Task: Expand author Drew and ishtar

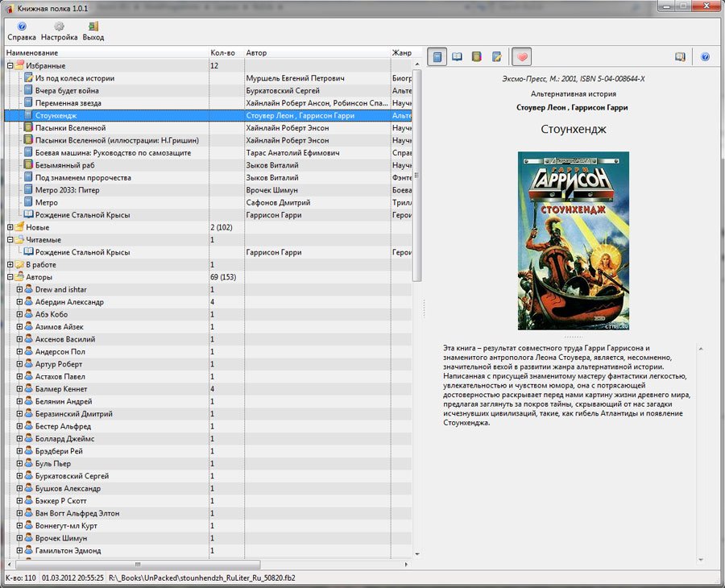Action: [19, 289]
